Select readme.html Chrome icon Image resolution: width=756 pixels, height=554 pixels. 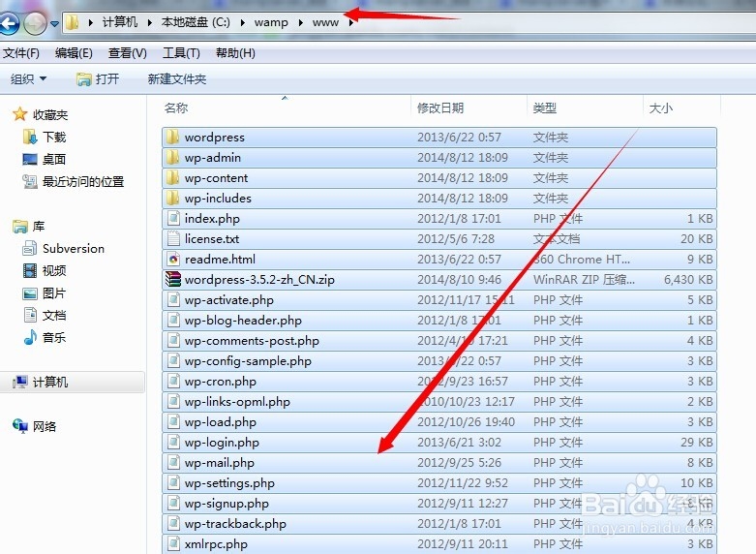173,260
